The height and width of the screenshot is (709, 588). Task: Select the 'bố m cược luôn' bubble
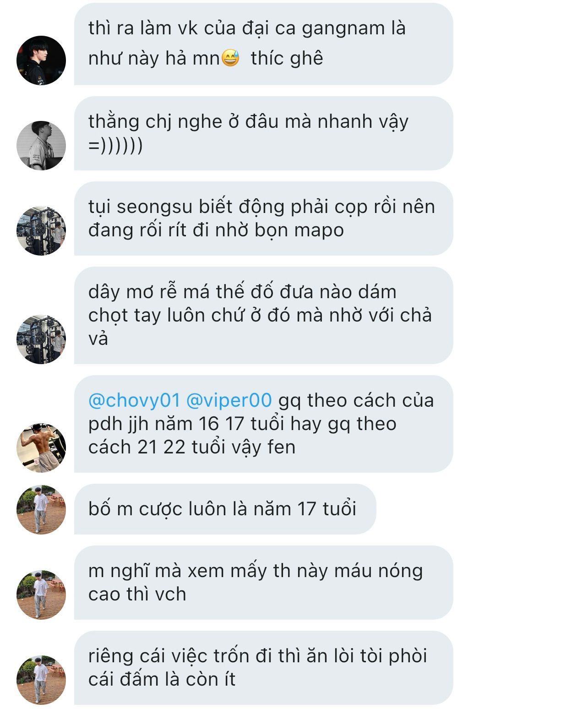point(225,509)
